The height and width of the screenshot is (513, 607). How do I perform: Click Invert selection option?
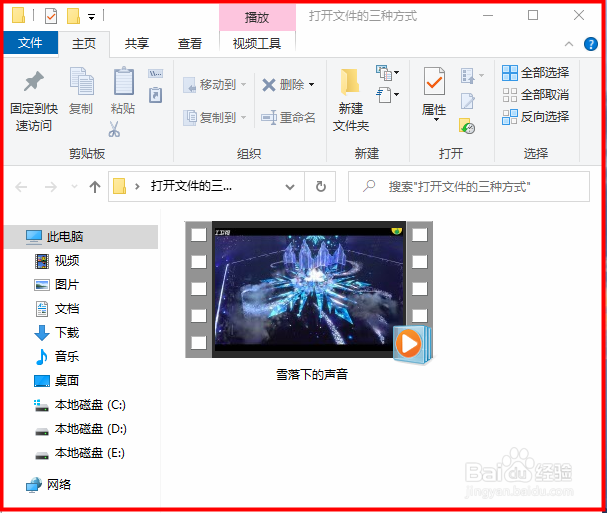tap(535, 117)
